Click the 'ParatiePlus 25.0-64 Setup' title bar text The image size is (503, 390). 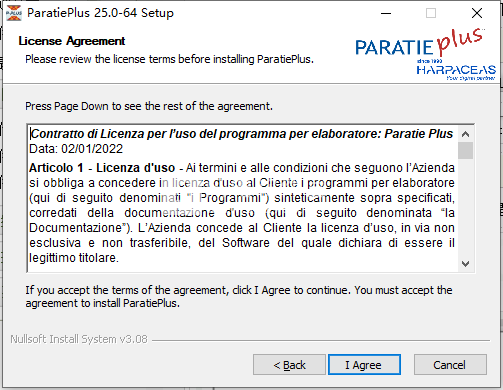100,13
